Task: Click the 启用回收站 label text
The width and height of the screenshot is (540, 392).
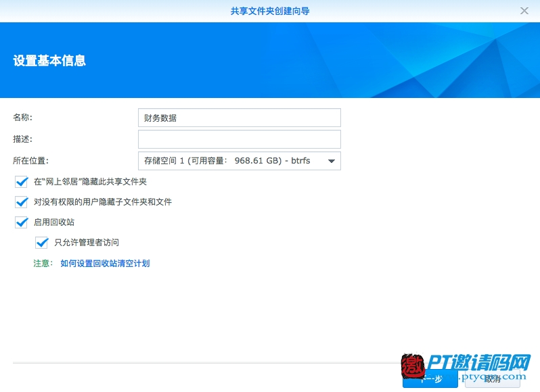Action: [x=54, y=222]
